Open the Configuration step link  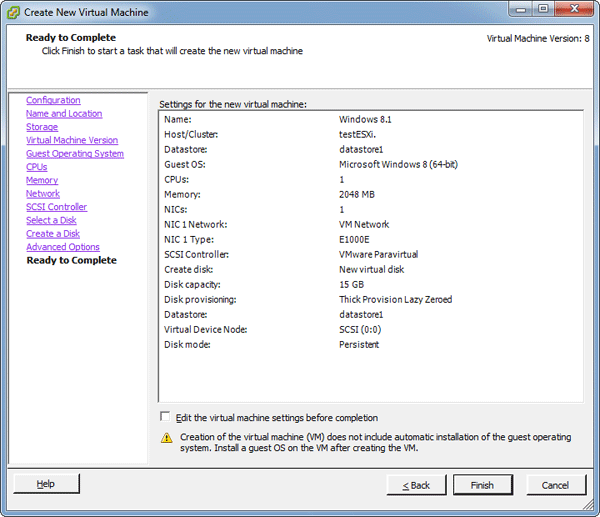coord(53,100)
